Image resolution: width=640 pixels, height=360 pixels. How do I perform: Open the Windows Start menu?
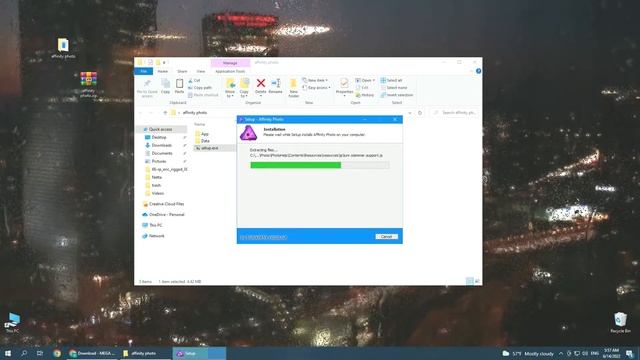(8, 353)
